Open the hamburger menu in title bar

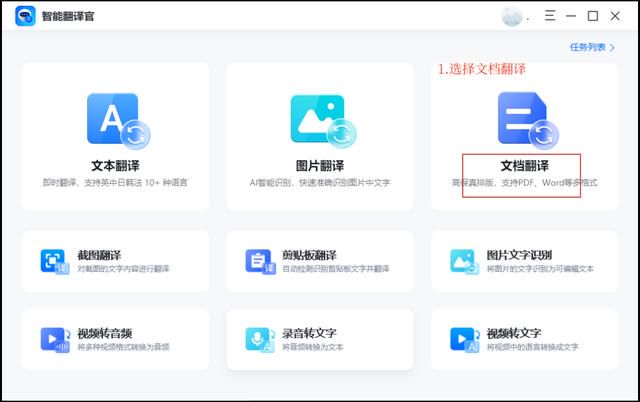550,16
